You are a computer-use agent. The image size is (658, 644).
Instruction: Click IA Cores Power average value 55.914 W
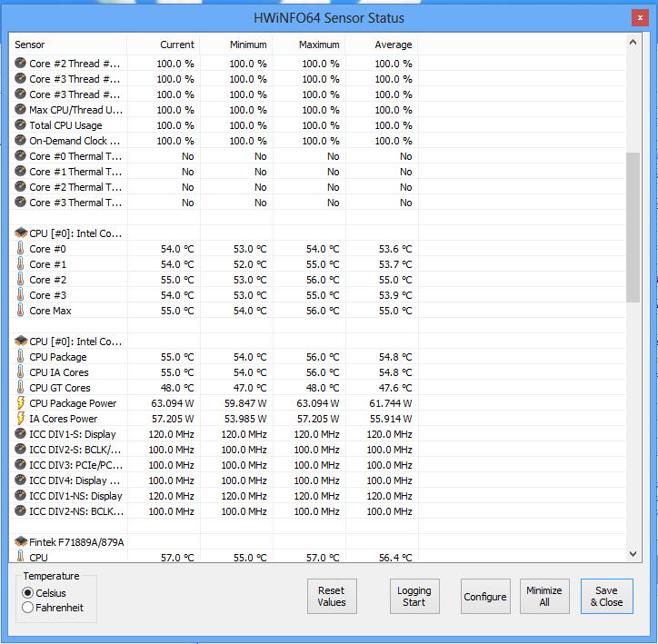coord(391,419)
